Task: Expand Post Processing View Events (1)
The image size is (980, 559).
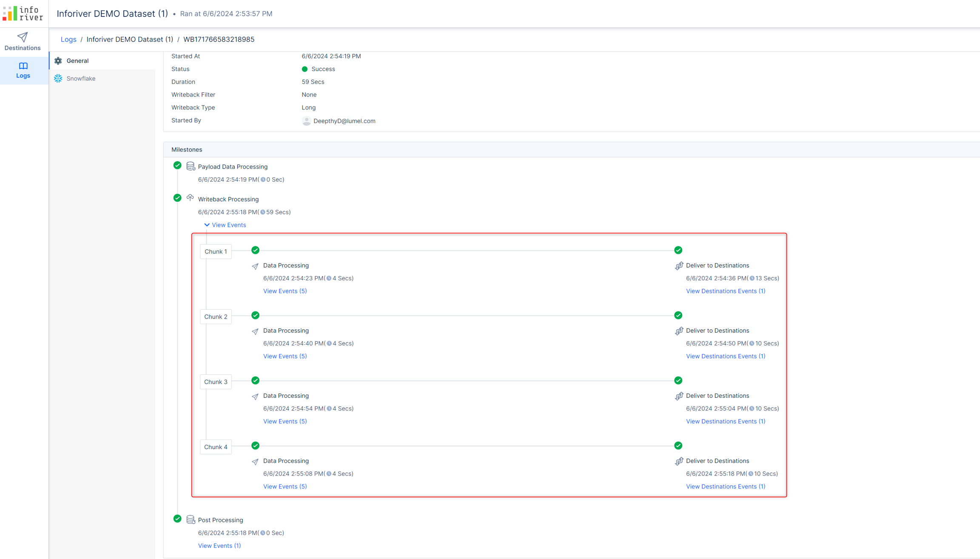Action: (219, 545)
